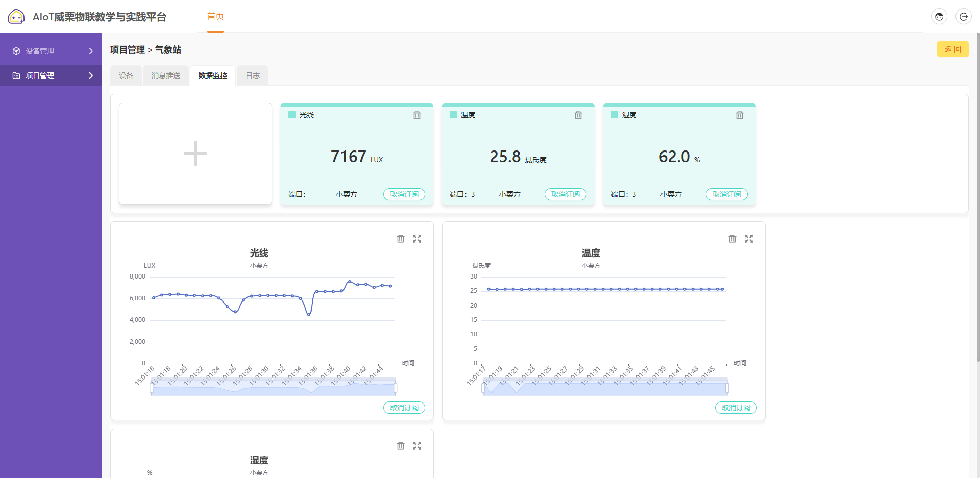Expand 温度 chart to fullscreen
Image resolution: width=980 pixels, height=478 pixels.
coord(749,239)
